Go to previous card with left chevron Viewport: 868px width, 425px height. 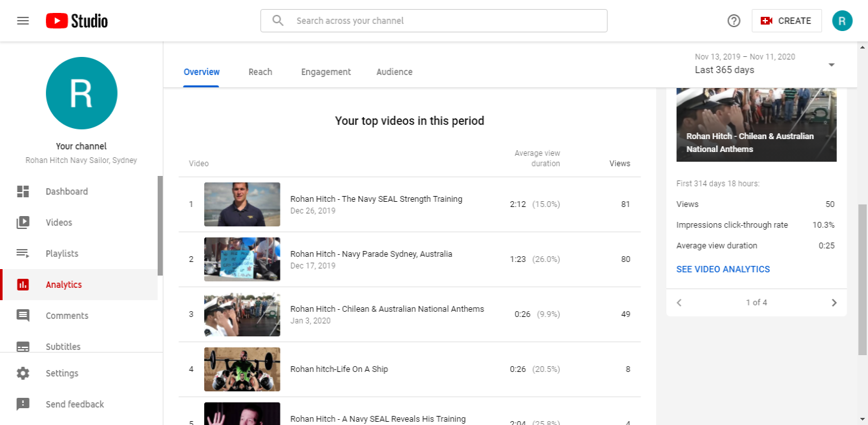click(679, 303)
